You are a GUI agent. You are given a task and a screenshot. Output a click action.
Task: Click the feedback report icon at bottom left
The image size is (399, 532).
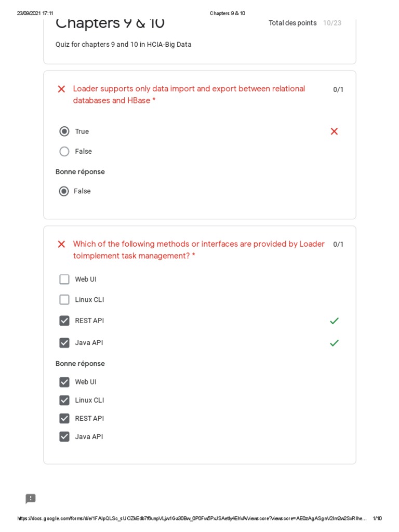coord(31,499)
